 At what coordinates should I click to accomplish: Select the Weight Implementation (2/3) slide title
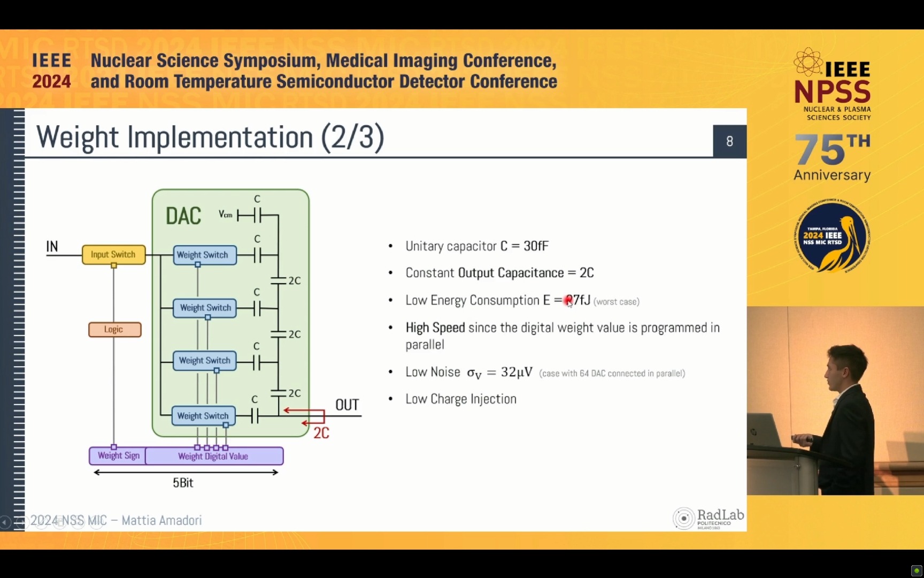(x=210, y=137)
